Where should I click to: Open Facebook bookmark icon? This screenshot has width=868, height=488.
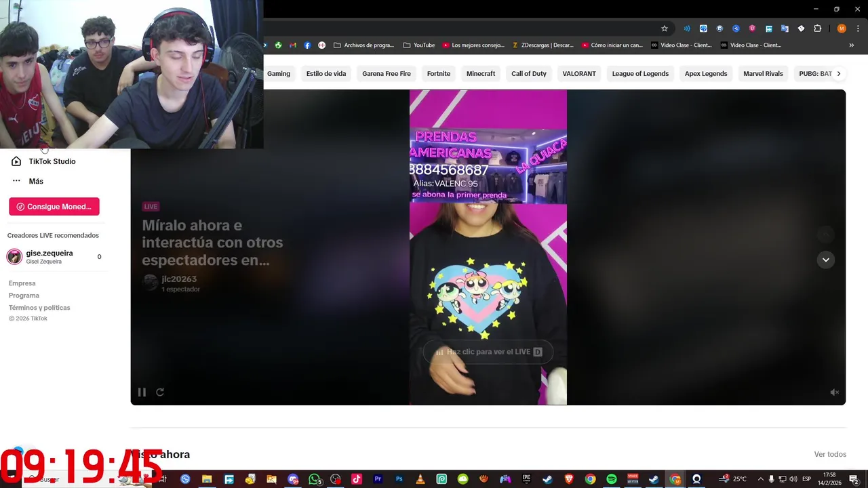click(x=307, y=45)
